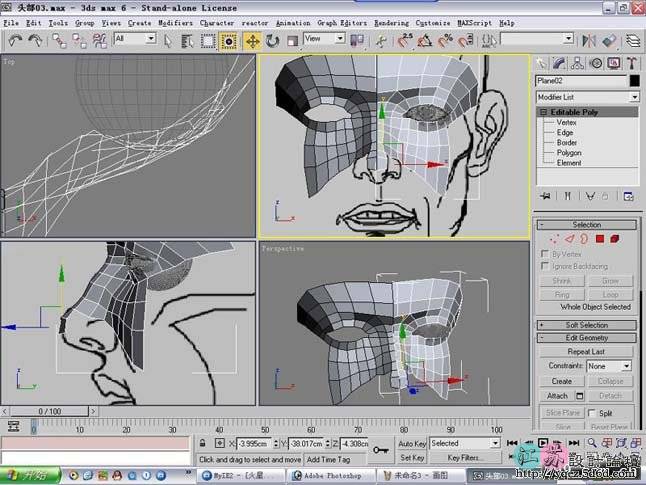Toggle the Window/Crossing selection icon
The height and width of the screenshot is (485, 646).
click(228, 41)
